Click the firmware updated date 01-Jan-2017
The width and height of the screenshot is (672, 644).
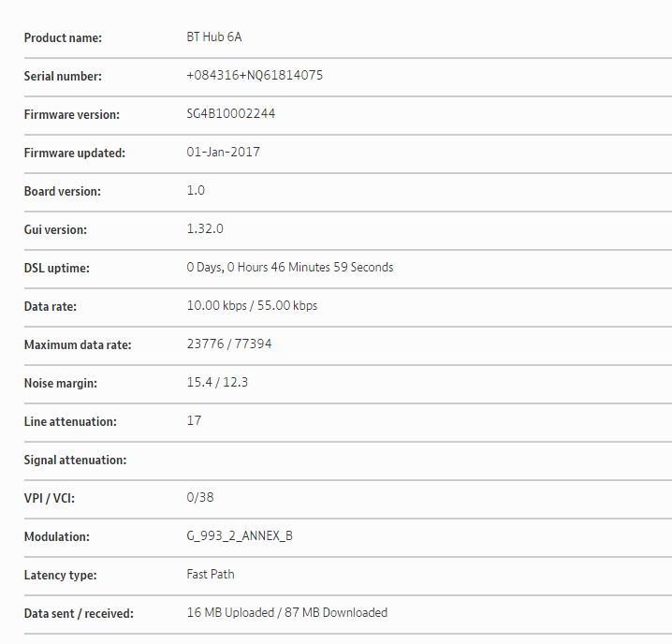pos(223,153)
